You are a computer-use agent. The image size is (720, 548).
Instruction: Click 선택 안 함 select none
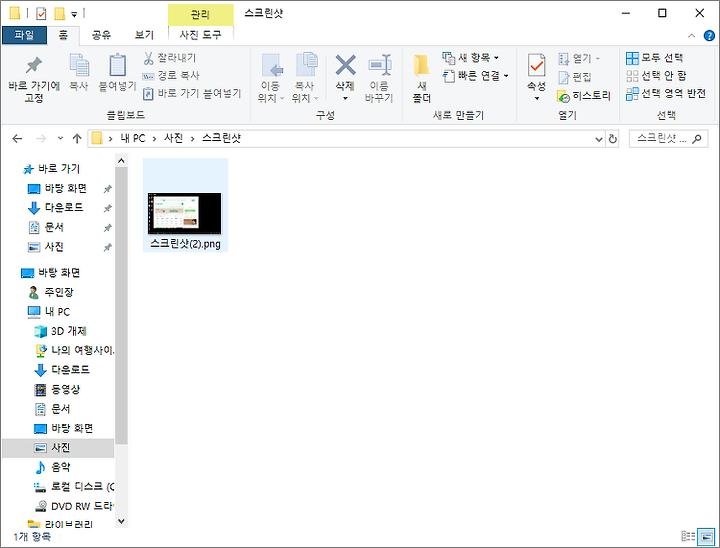click(656, 75)
